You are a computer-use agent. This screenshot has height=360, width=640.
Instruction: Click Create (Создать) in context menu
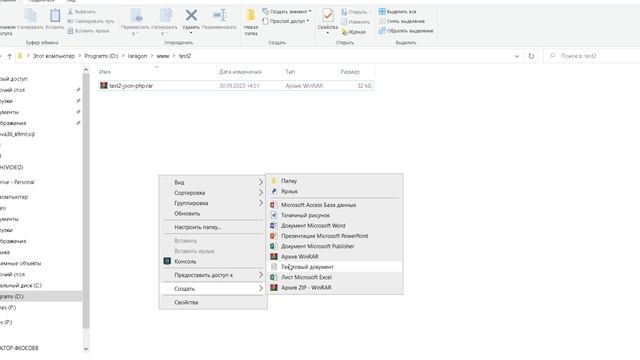[x=213, y=289]
